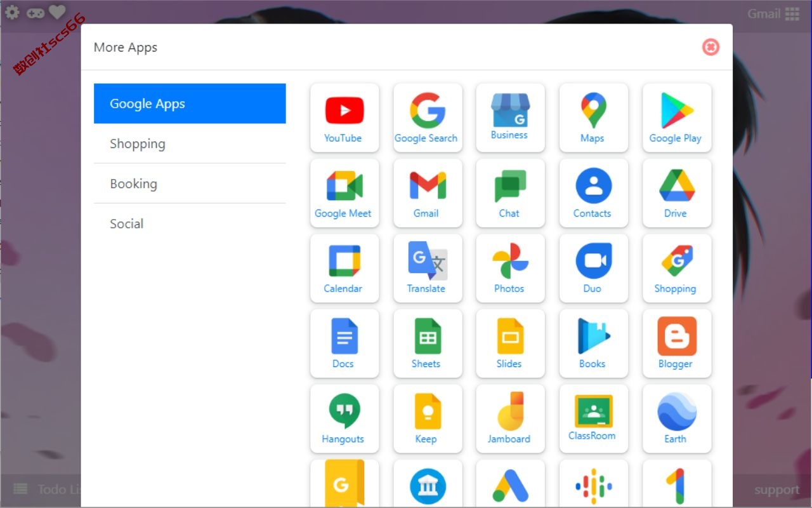The image size is (812, 508).
Task: Open the Contacts app
Action: pyautogui.click(x=594, y=193)
